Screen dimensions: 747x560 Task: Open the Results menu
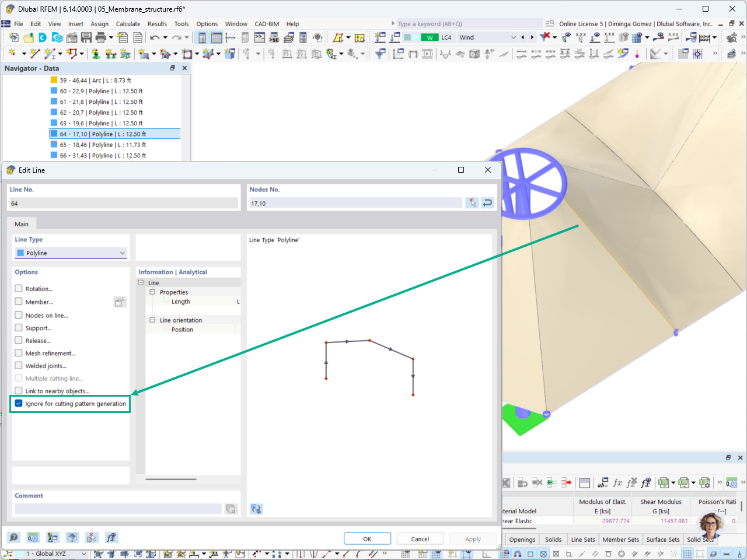pyautogui.click(x=157, y=24)
